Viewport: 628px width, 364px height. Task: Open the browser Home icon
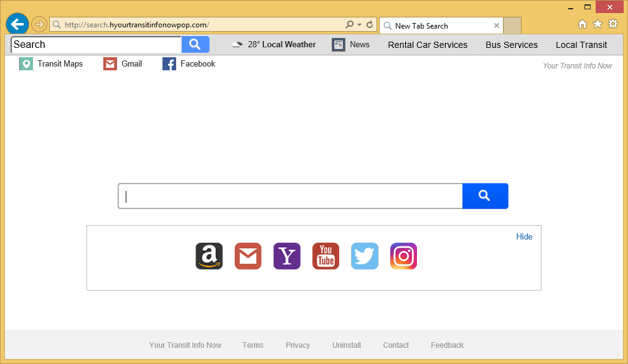point(583,24)
